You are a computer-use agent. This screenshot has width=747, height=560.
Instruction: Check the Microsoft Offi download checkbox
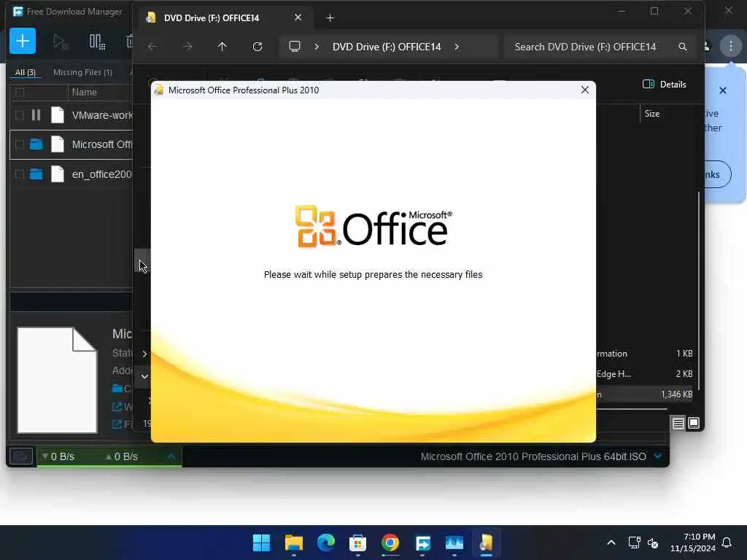(20, 144)
